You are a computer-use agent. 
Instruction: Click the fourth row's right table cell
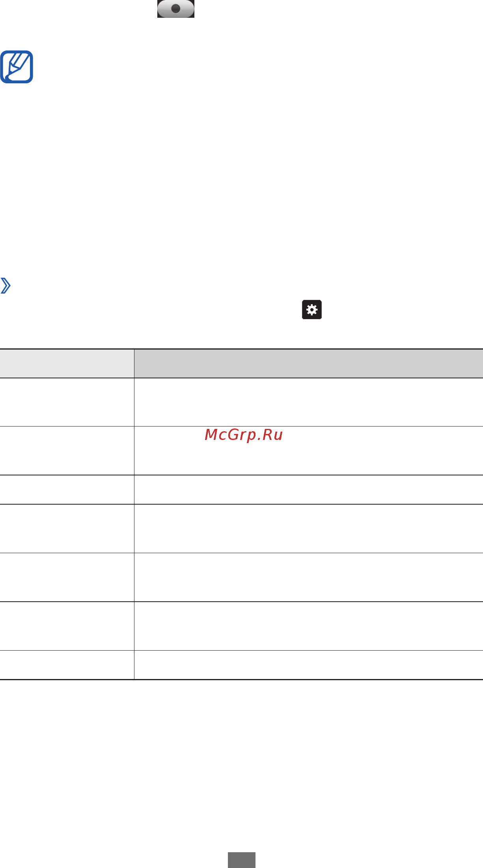coord(309,529)
